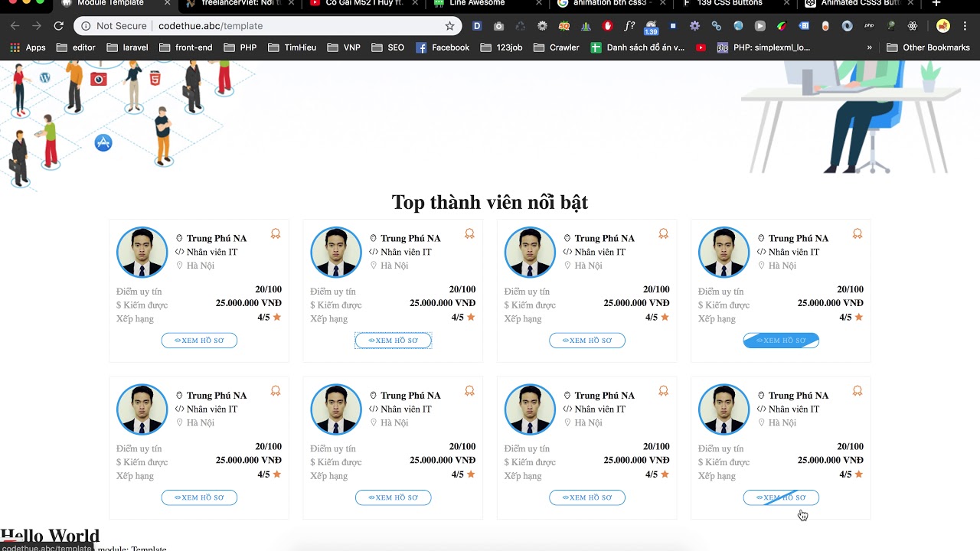Open Chrome three-dot menu

tap(965, 26)
